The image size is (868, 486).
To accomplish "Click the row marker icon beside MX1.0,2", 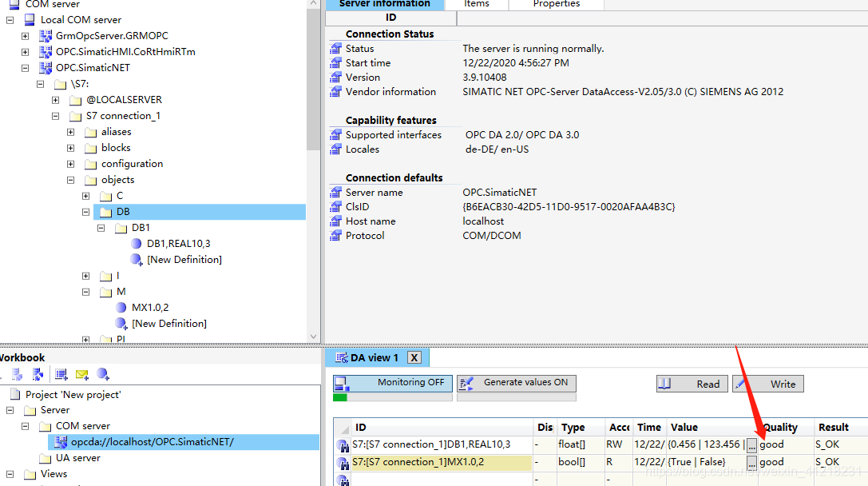I will [x=343, y=462].
